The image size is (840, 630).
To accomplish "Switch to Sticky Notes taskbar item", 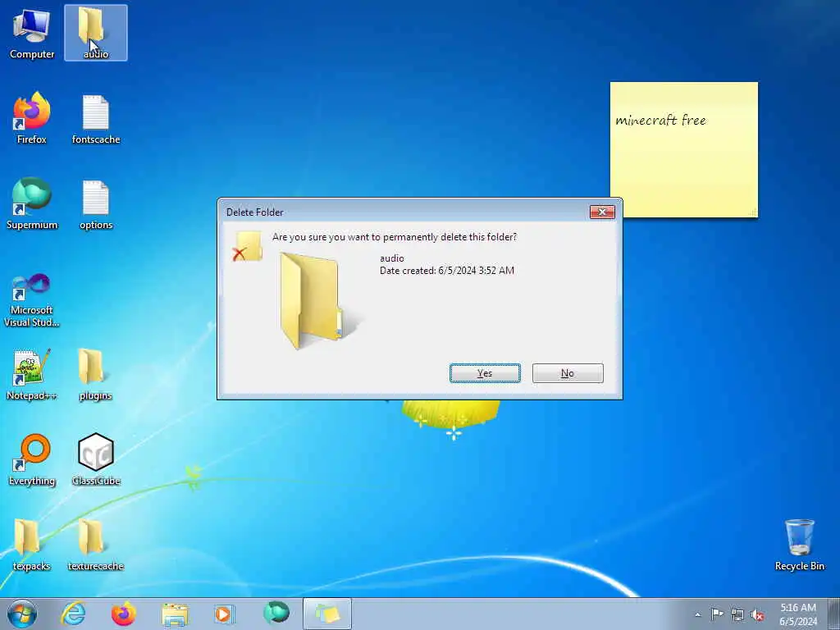I will click(x=327, y=614).
